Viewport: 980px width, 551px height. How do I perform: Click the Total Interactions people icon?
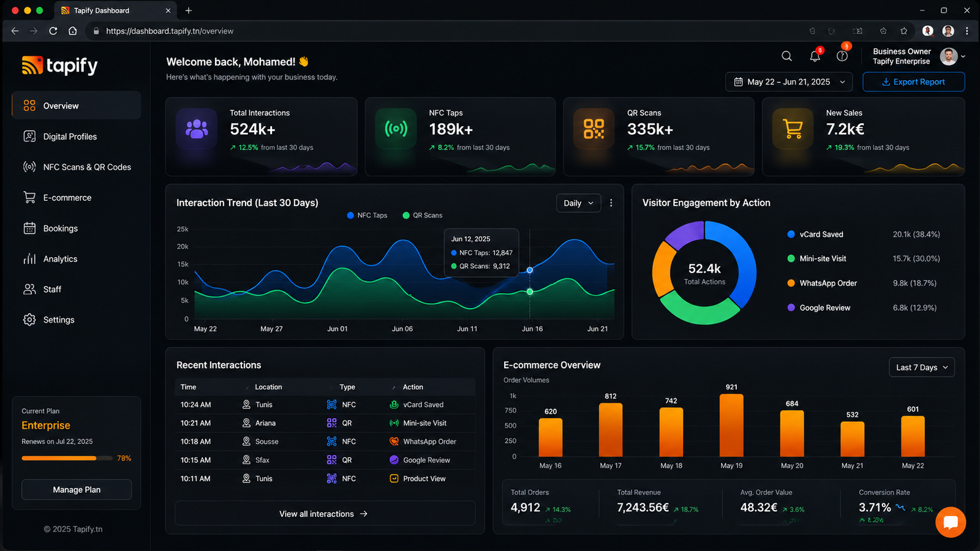(197, 129)
